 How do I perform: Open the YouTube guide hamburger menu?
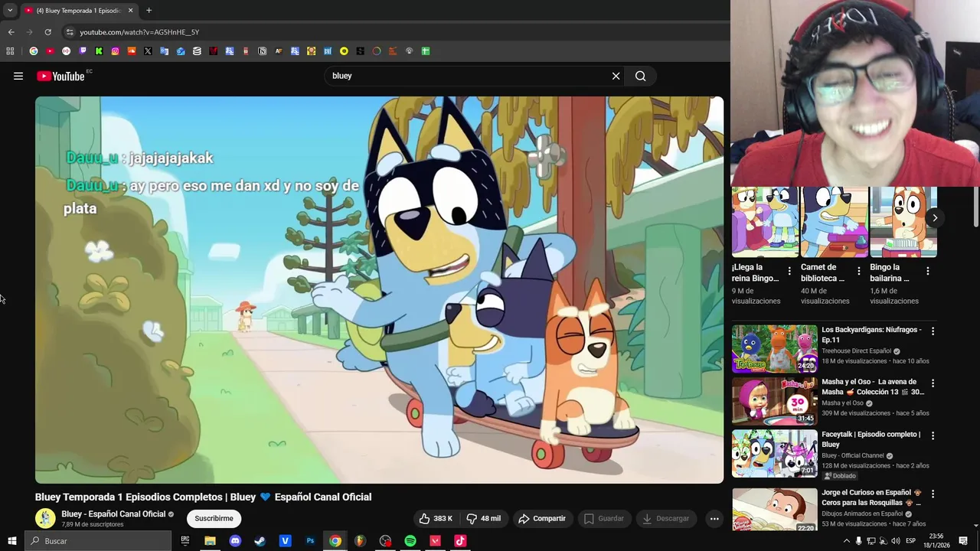point(18,76)
